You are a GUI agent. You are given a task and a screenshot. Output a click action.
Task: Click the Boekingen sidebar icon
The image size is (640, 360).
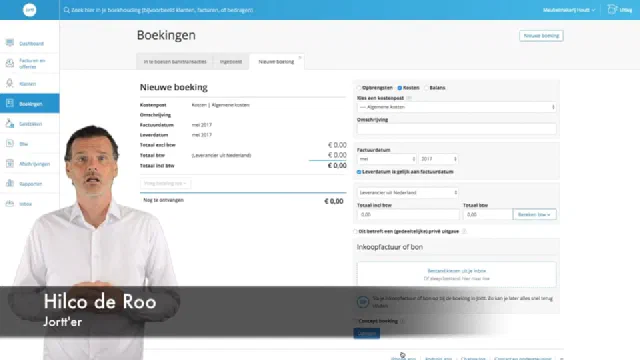click(x=10, y=103)
